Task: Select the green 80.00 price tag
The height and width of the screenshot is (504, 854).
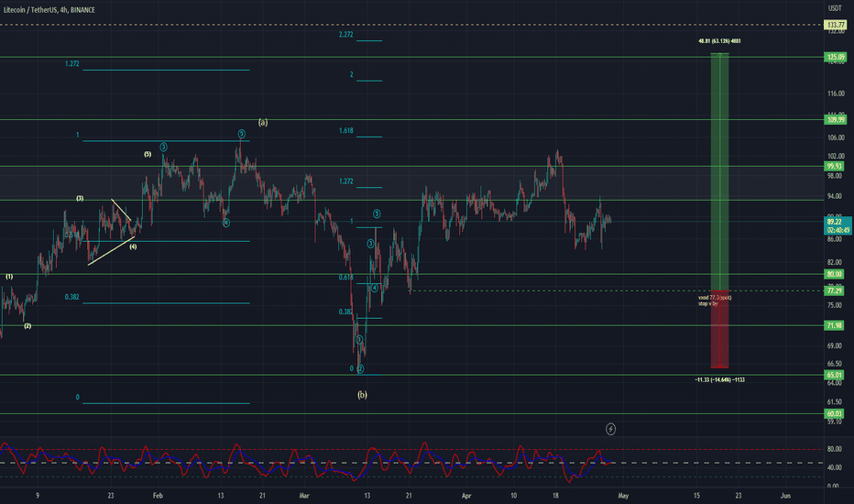Action: [835, 274]
